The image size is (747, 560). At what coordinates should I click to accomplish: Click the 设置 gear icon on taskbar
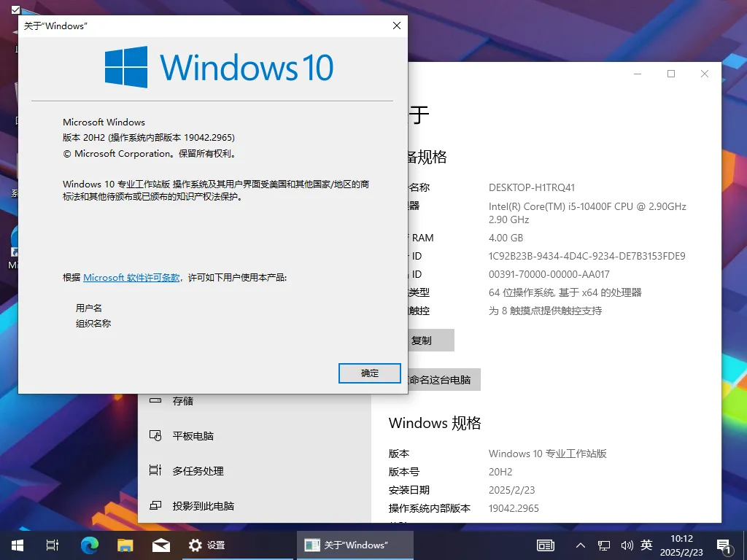click(x=195, y=545)
